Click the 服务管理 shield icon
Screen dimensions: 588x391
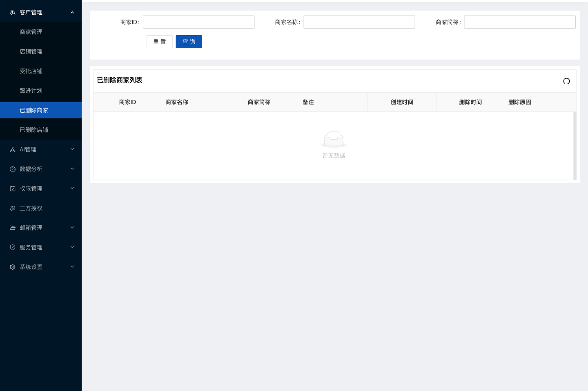[13, 247]
